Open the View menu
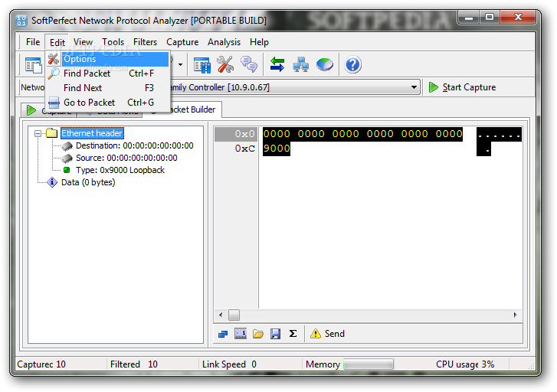 click(83, 42)
